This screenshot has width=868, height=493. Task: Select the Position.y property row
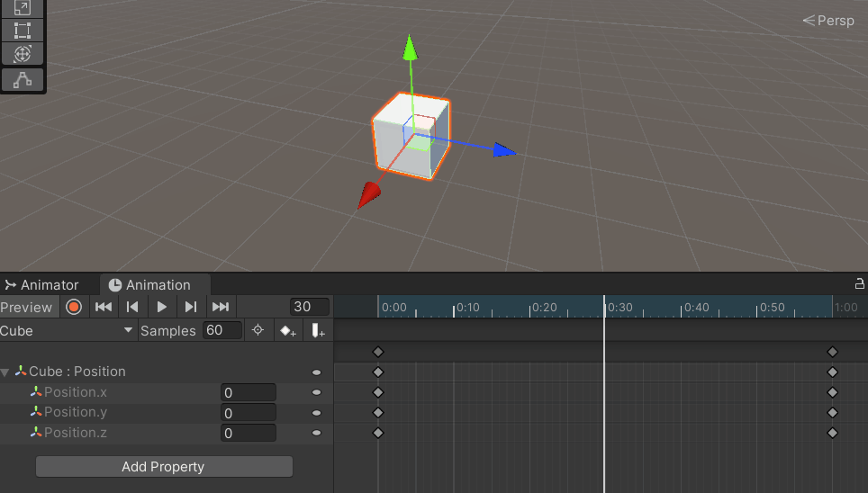coord(166,413)
